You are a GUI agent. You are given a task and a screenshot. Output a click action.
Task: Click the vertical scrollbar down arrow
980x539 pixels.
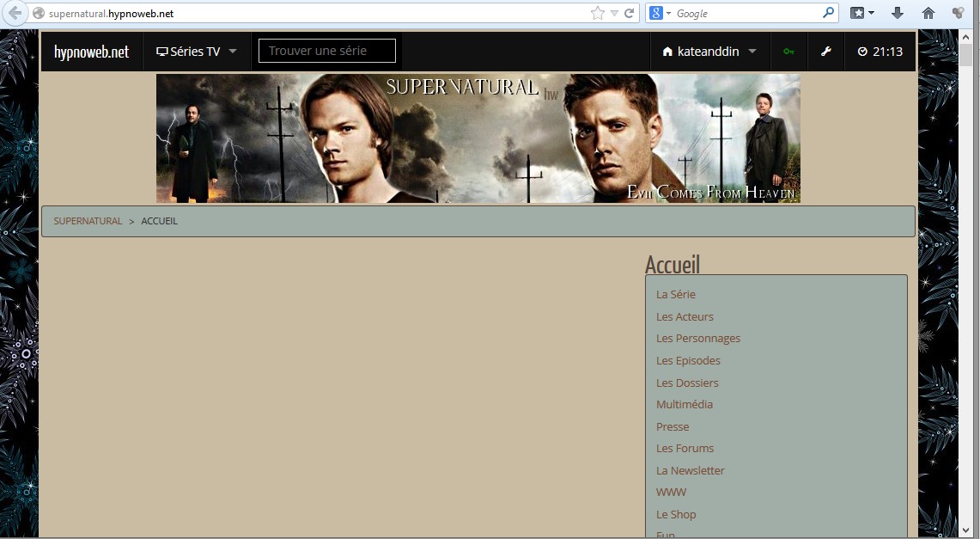tap(965, 530)
